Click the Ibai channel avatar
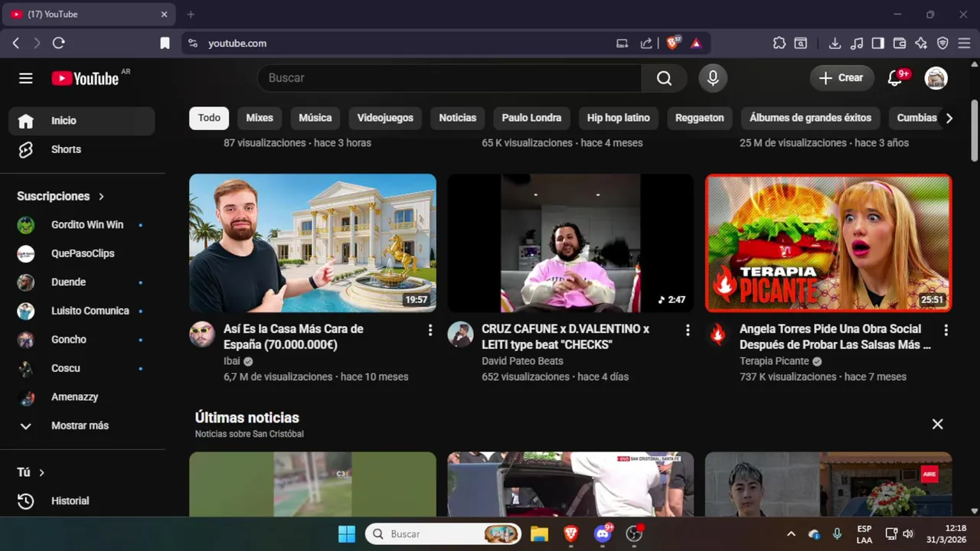The height and width of the screenshot is (551, 980). 202,334
